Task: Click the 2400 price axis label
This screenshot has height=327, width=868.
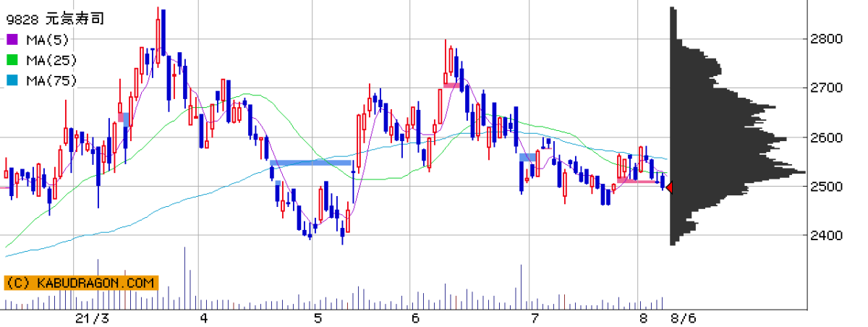Action: click(x=826, y=235)
